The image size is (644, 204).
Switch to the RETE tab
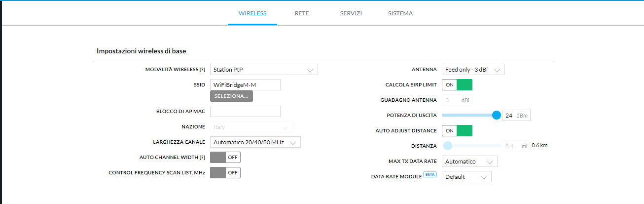[x=302, y=13]
